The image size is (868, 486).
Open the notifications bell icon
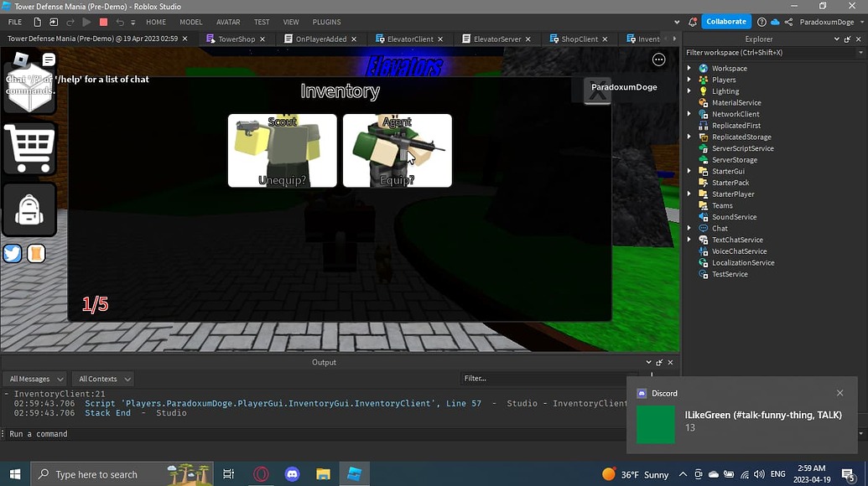click(x=692, y=22)
